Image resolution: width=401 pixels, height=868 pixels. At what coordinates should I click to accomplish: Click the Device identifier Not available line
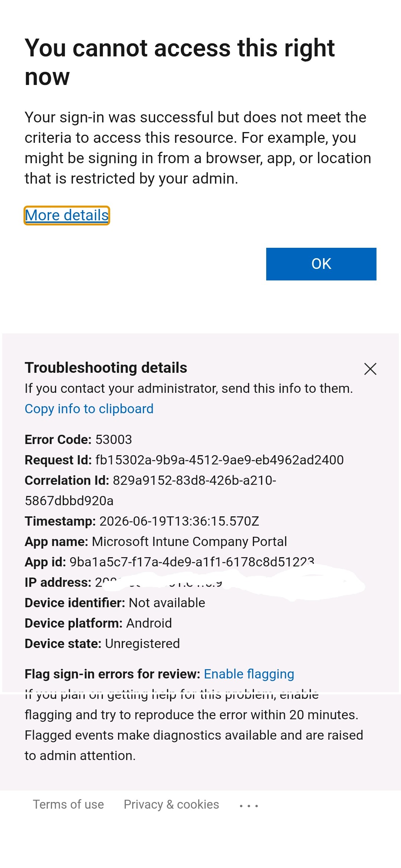pos(115,603)
